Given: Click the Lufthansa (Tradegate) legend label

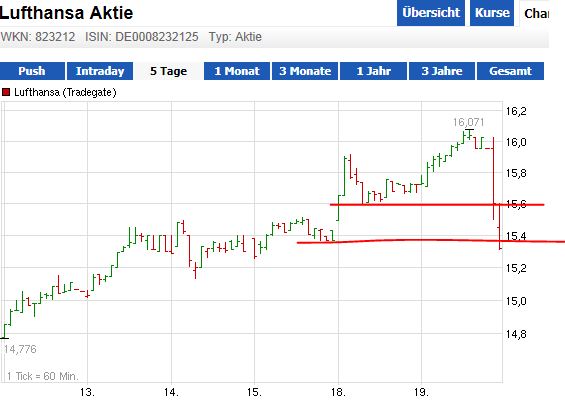Looking at the screenshot, I should click(65, 93).
